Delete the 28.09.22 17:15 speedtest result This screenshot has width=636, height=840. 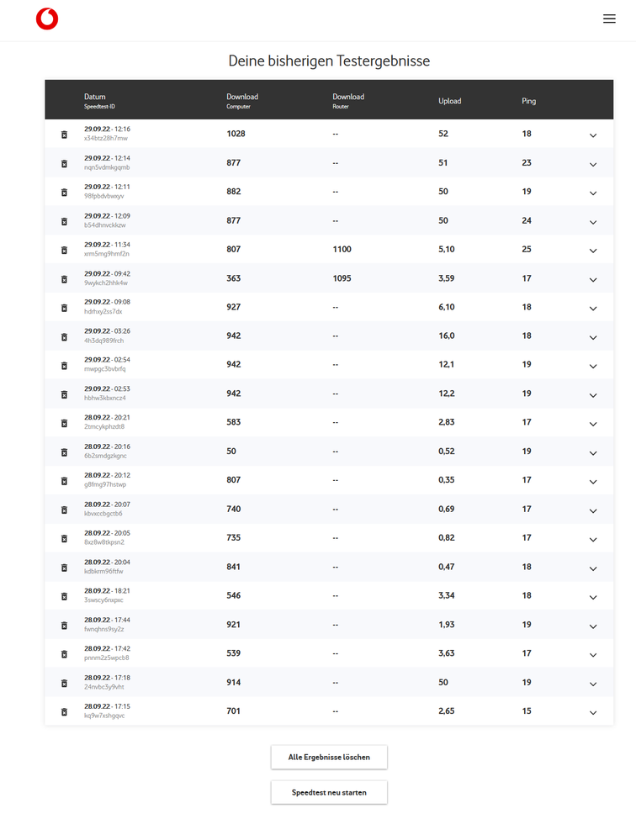[x=64, y=712]
